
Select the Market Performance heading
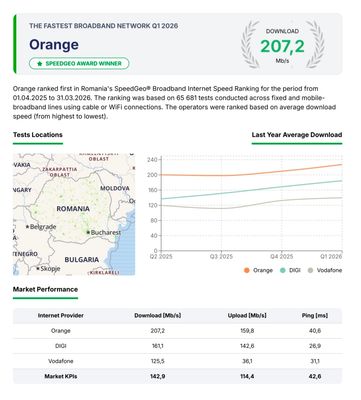pyautogui.click(x=45, y=289)
